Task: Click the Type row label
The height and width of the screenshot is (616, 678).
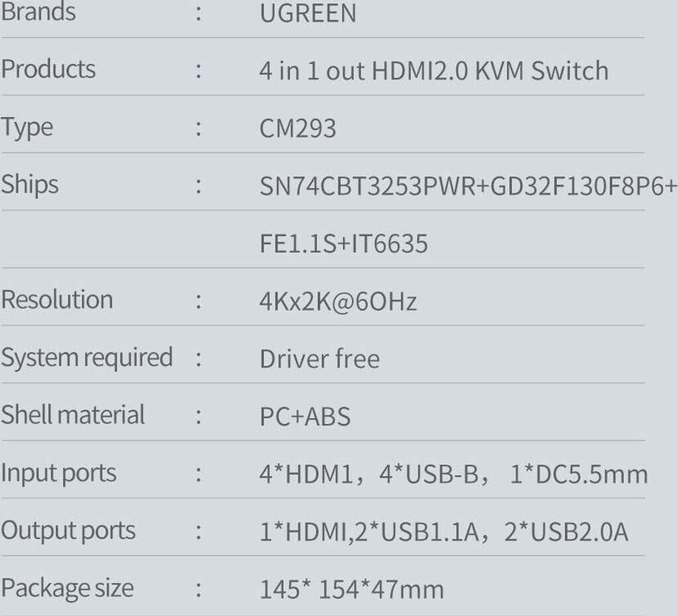Action: point(27,127)
